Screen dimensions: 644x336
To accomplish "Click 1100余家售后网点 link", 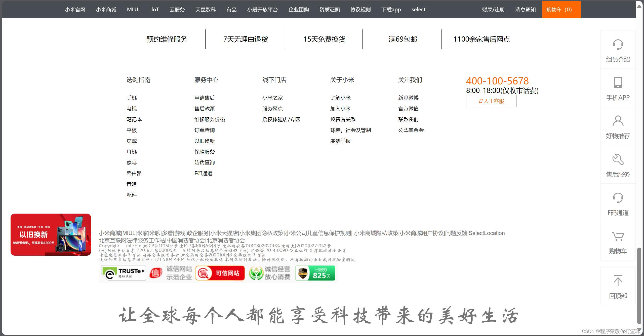I will coord(481,39).
